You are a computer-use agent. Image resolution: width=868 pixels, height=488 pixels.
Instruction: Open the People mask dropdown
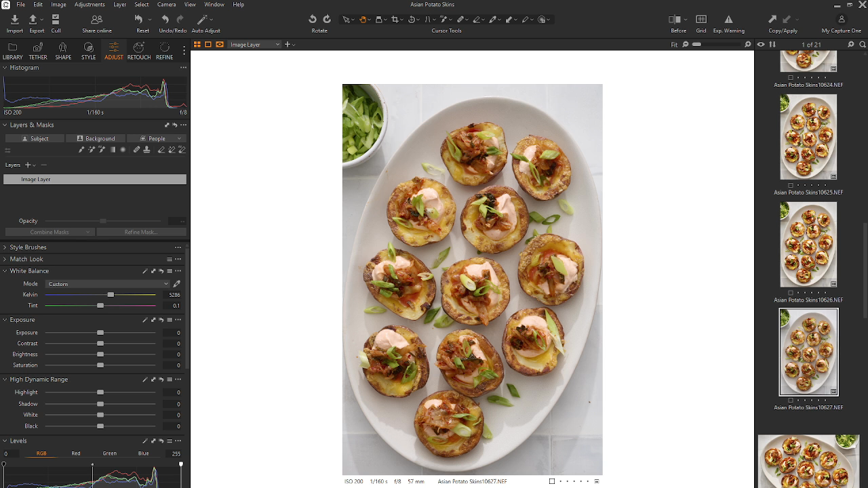(157, 138)
